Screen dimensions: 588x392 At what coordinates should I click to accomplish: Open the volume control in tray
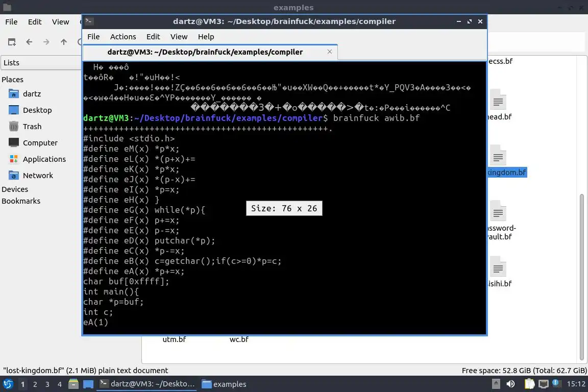point(511,384)
